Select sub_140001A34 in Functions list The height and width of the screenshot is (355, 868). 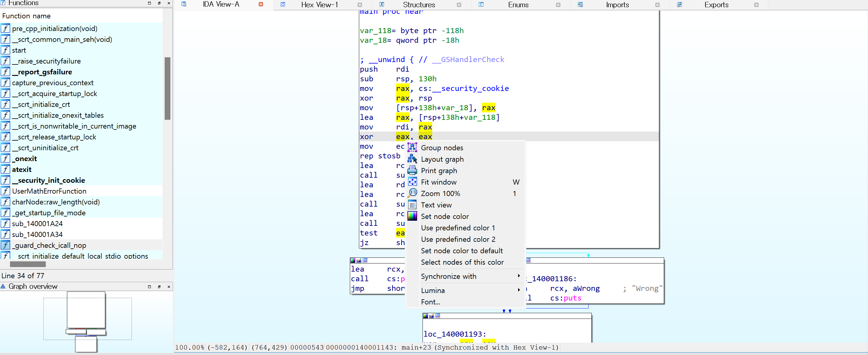[x=37, y=235]
